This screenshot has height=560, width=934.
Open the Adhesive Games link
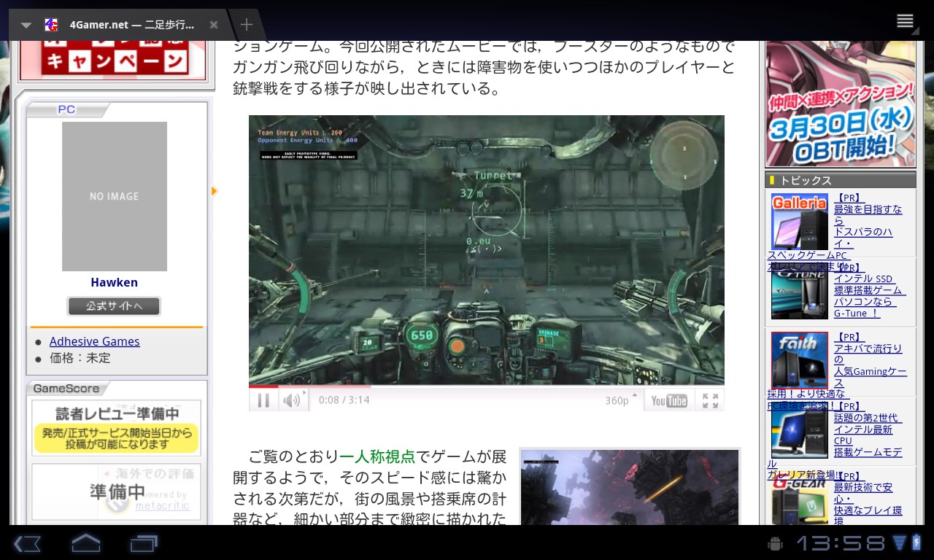[x=95, y=341]
